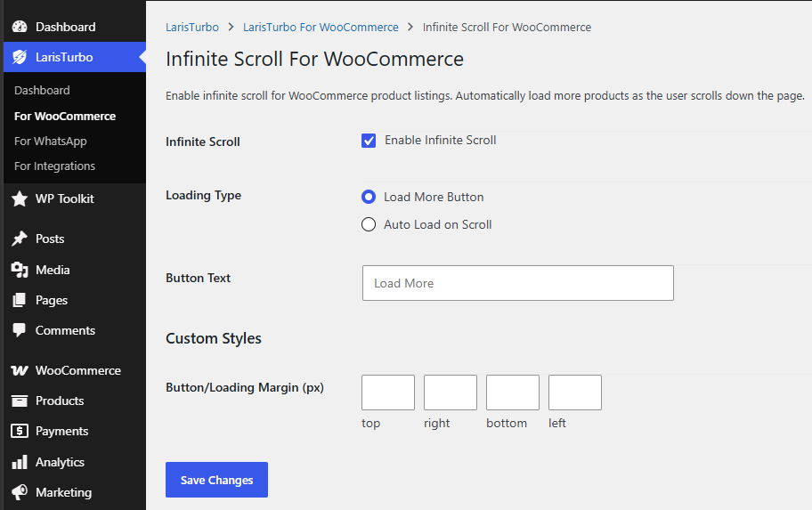
Task: Click the Analytics bar chart icon
Action: [x=20, y=462]
